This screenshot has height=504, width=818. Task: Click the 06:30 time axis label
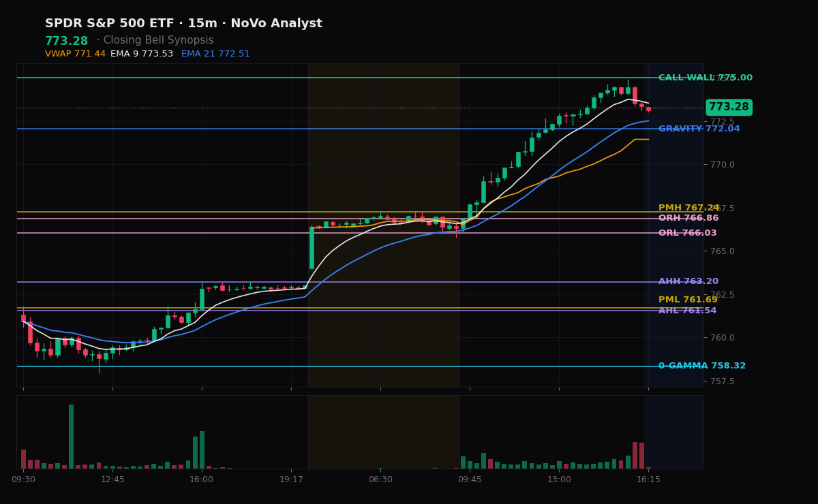point(380,479)
